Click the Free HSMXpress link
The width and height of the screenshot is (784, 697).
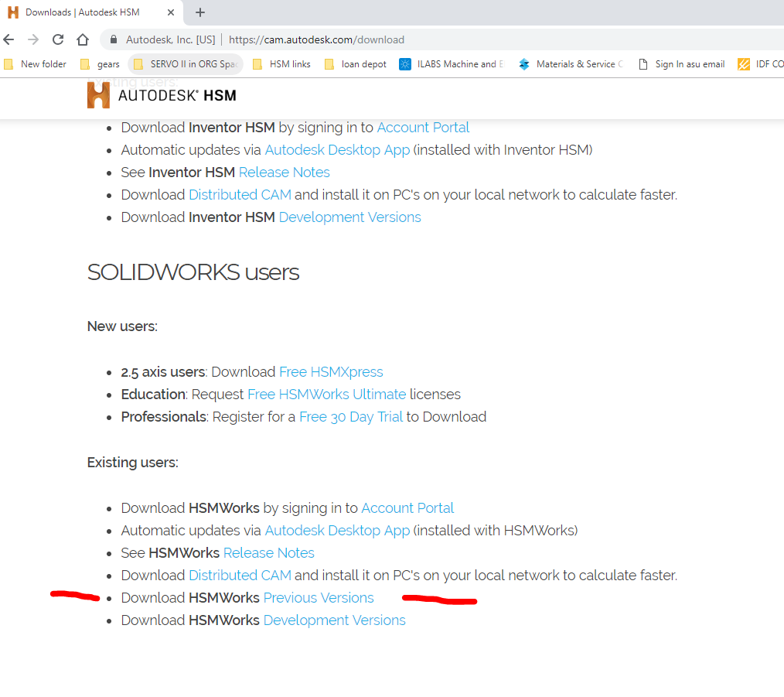(331, 372)
